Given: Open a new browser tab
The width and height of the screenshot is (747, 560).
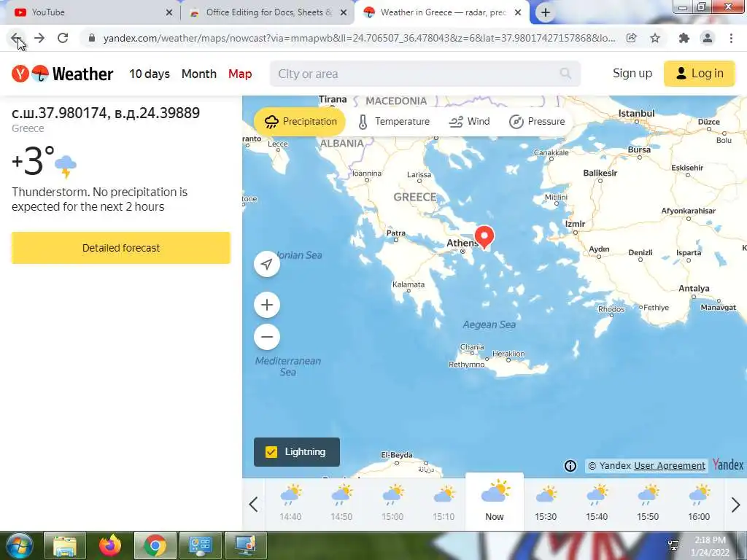Looking at the screenshot, I should [x=546, y=12].
